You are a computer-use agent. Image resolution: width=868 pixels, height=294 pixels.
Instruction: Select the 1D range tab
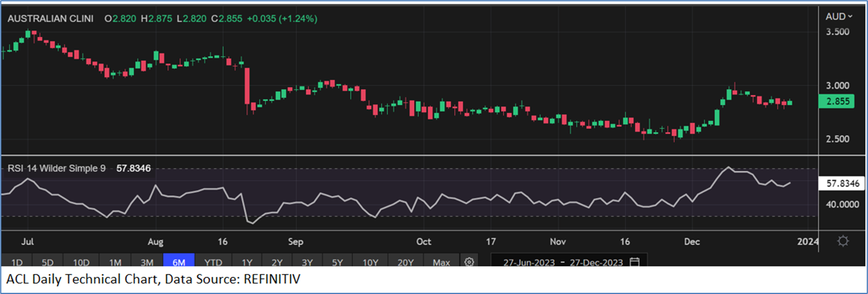click(x=17, y=262)
